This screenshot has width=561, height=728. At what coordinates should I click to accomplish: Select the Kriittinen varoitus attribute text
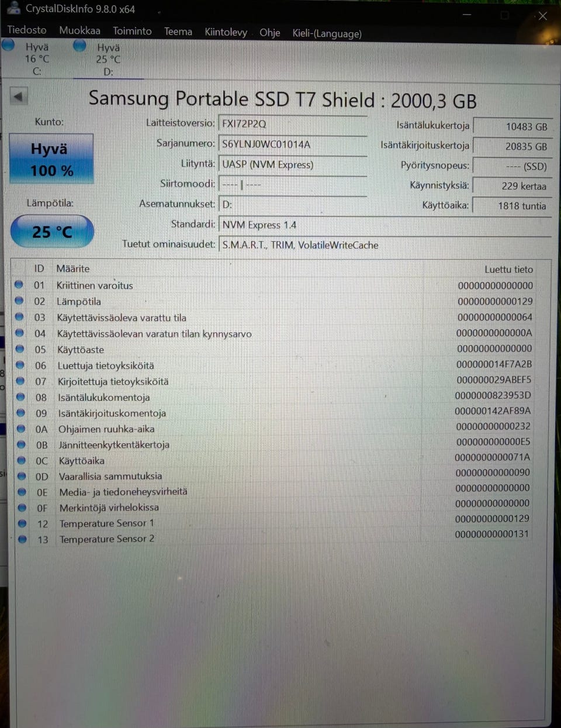click(x=95, y=285)
